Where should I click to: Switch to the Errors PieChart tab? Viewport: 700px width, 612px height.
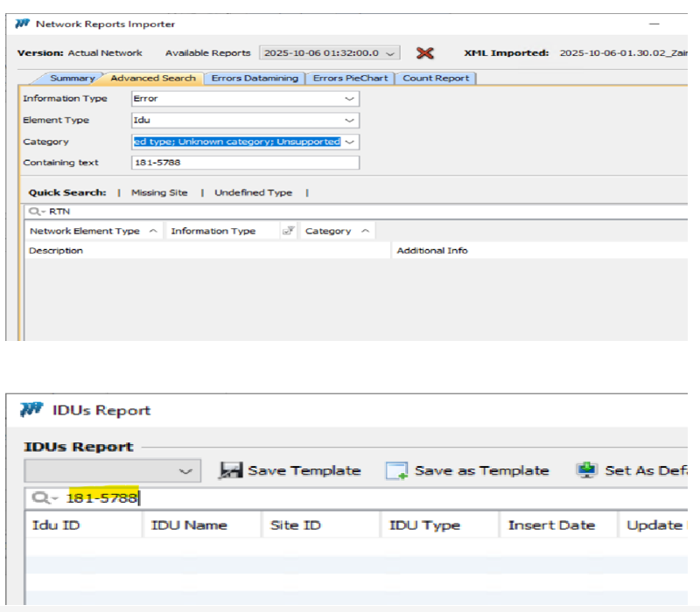tap(350, 78)
